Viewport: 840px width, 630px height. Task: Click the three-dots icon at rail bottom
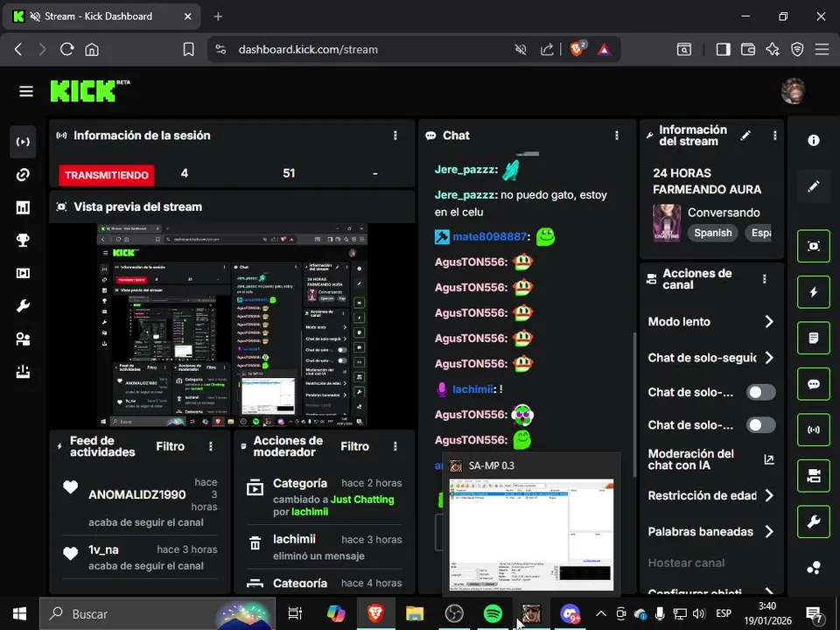[x=813, y=568]
